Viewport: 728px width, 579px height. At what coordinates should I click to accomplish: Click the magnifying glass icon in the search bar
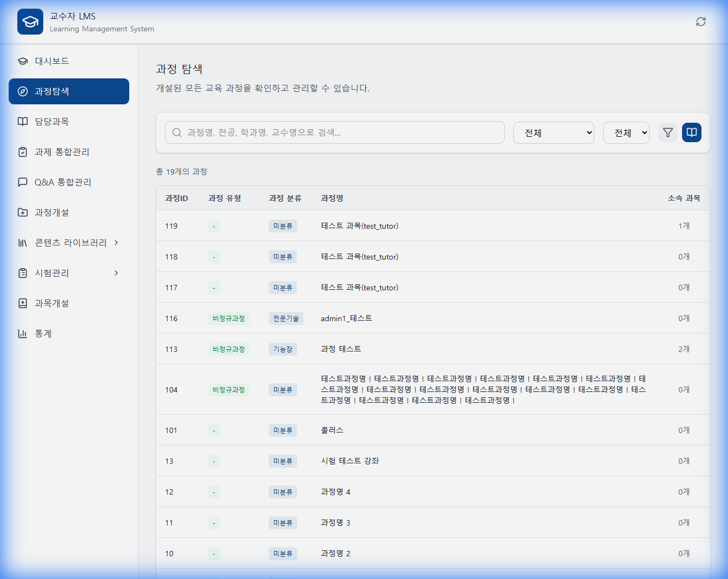(x=176, y=132)
